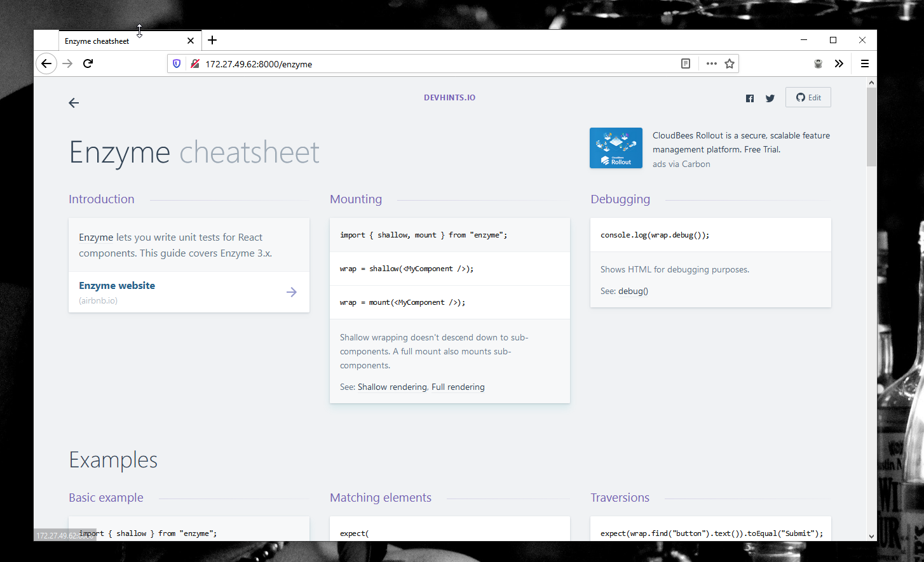Close the Enzyme cheatsheet tab
This screenshot has height=562, width=924.
[191, 41]
